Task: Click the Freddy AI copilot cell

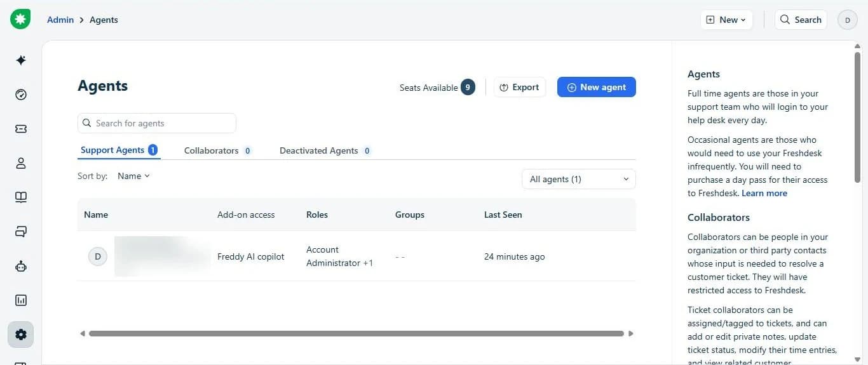Action: click(x=251, y=256)
